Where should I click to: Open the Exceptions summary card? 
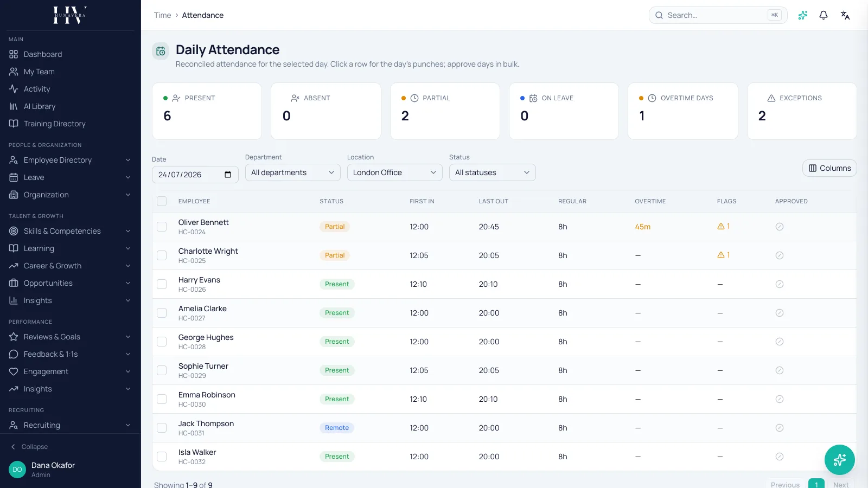tap(802, 111)
